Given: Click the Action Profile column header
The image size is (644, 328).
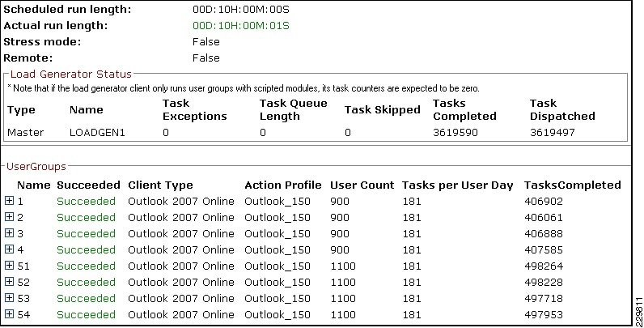Looking at the screenshot, I should (282, 185).
